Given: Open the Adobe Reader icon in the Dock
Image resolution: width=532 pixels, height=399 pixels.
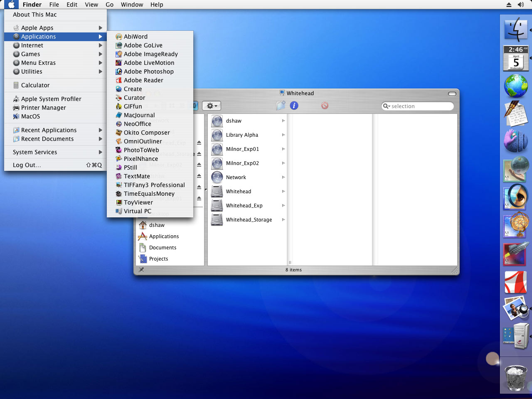Looking at the screenshot, I should point(516,282).
